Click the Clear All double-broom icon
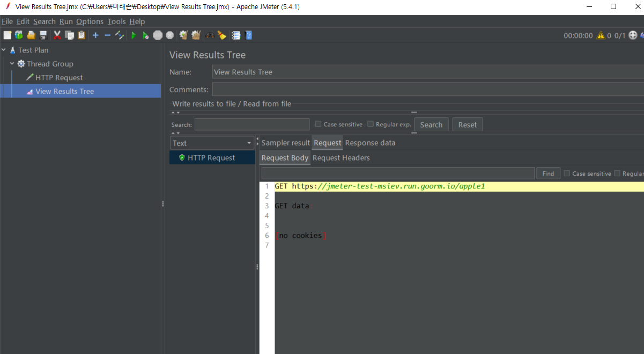 [x=196, y=35]
